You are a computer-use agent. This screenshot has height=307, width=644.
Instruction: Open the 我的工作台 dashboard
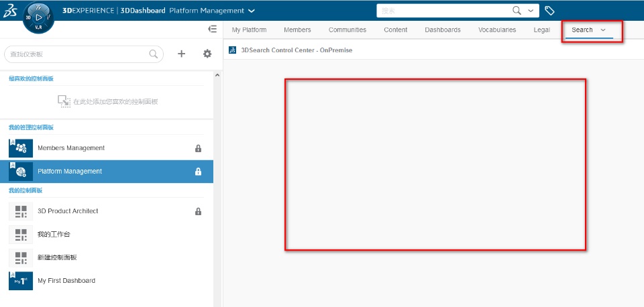107,235
